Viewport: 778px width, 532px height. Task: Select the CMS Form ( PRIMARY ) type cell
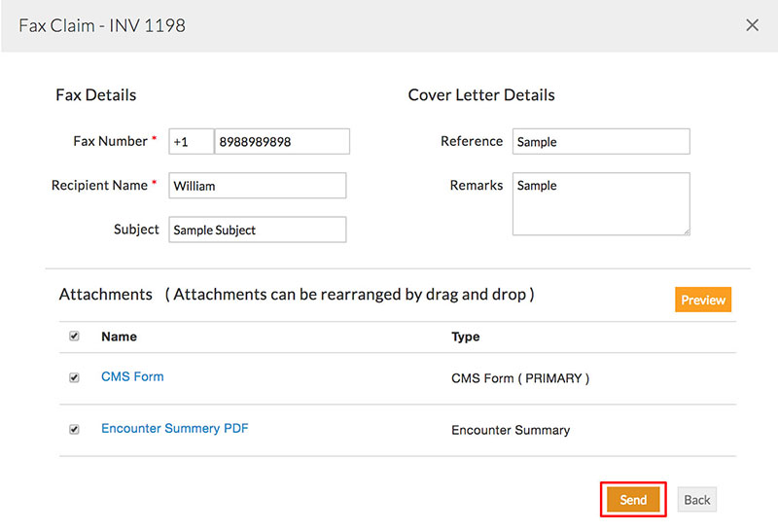pos(520,378)
